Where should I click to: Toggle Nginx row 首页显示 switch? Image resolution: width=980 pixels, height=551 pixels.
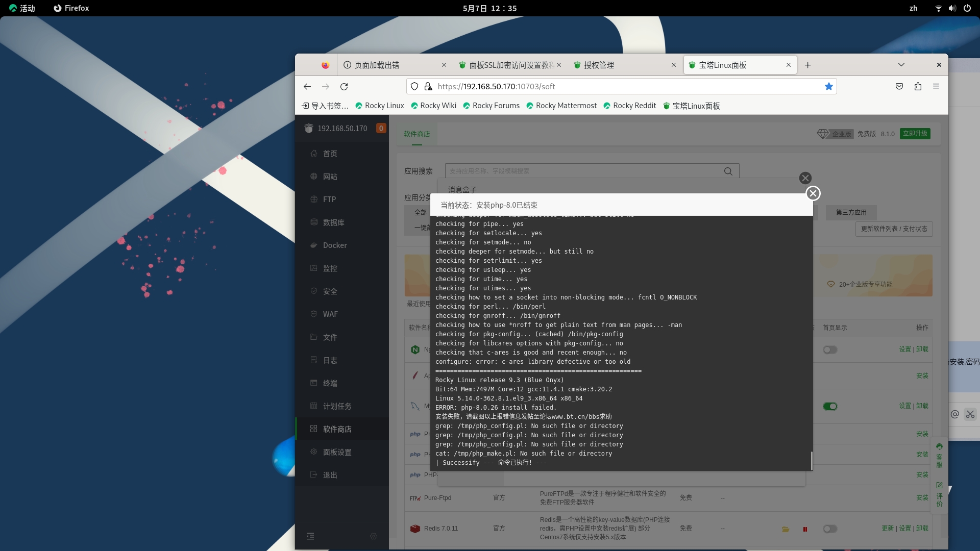830,350
